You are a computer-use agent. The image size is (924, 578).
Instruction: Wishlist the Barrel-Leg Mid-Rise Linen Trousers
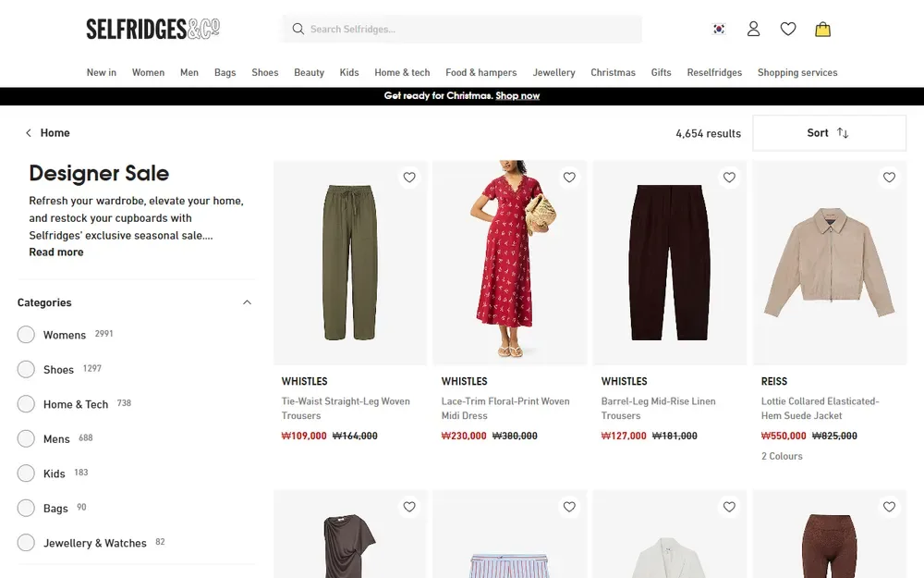point(730,177)
